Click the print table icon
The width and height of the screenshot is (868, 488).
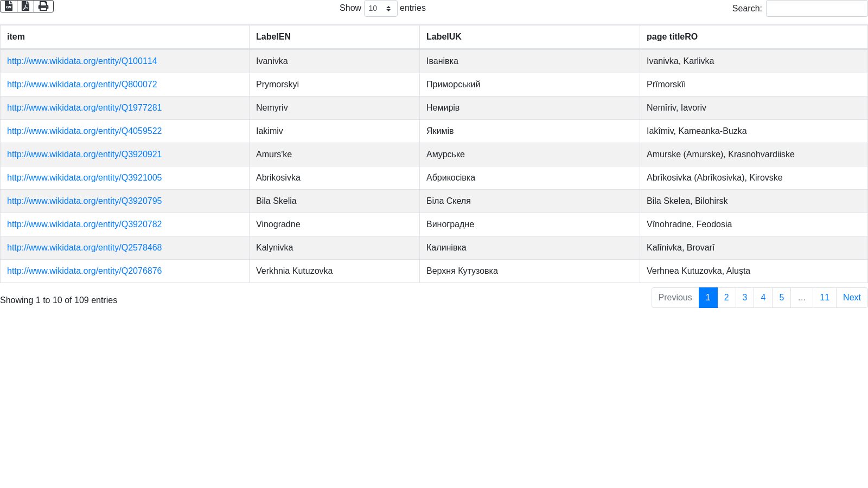point(43,6)
